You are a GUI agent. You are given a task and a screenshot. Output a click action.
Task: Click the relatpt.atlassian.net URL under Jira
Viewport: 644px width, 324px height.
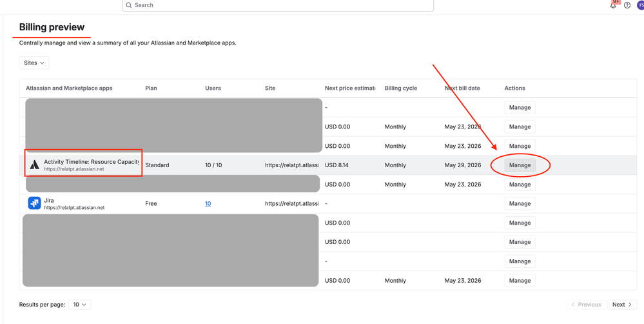pyautogui.click(x=74, y=208)
